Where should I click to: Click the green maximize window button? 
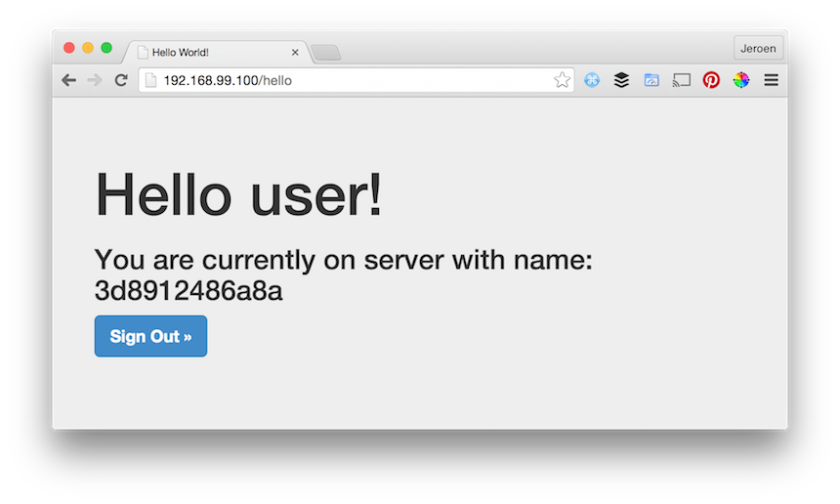pos(106,48)
